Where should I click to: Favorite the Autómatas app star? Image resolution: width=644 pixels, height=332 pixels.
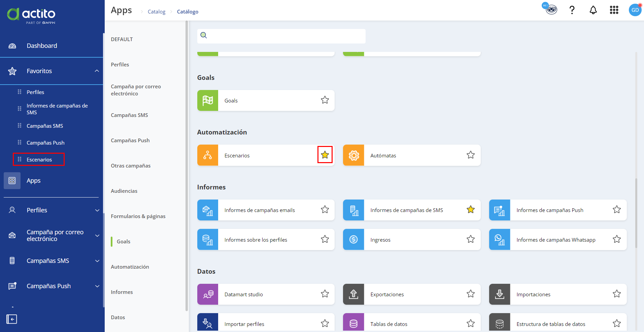471,155
